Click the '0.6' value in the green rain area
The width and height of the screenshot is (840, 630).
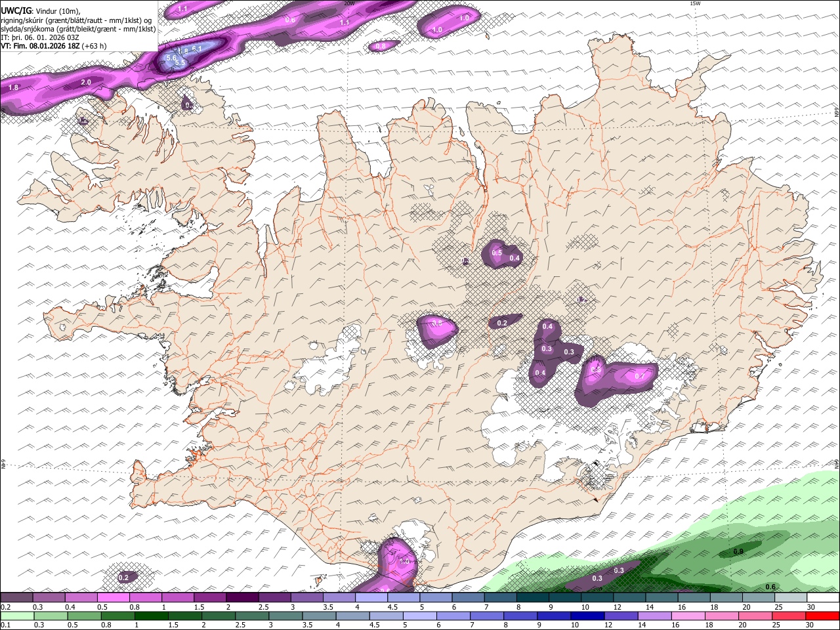[771, 587]
